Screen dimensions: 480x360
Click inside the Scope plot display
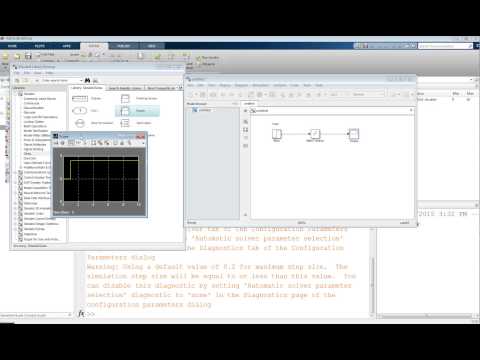point(101,179)
